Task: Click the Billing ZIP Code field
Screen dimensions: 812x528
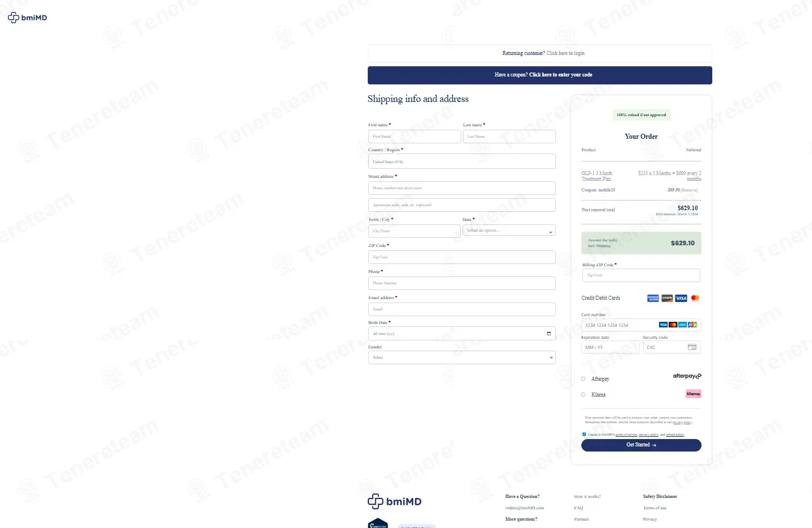Action: click(x=641, y=275)
